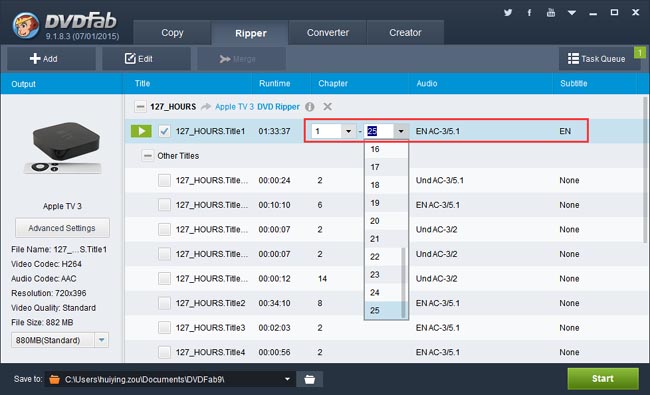
Task: Click the DVD Ripper mode link
Action: coord(278,107)
